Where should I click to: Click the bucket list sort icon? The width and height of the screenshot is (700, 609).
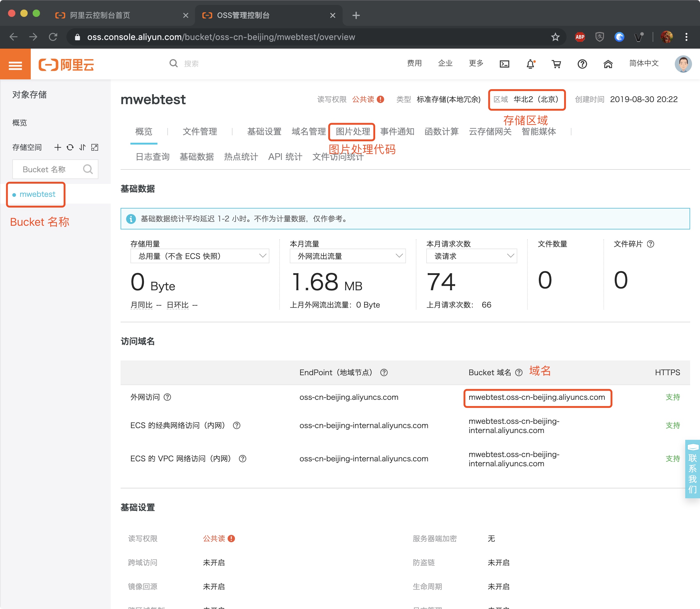pyautogui.click(x=82, y=147)
